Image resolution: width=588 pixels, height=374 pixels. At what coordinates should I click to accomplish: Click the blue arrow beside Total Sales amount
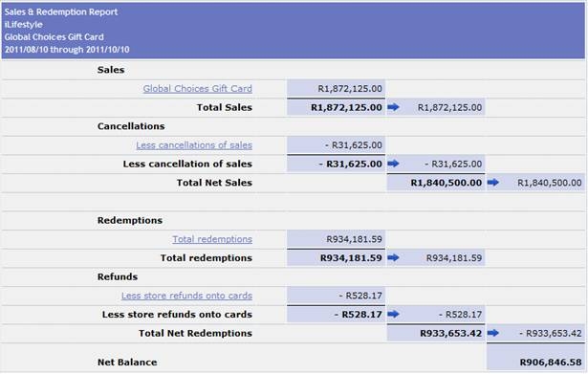[x=393, y=107]
